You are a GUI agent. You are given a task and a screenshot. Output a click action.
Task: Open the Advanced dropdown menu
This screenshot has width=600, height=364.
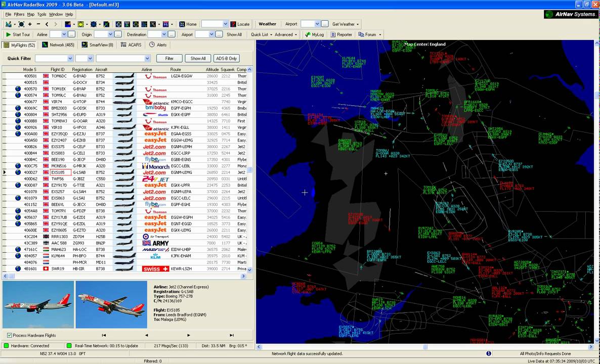(x=285, y=34)
